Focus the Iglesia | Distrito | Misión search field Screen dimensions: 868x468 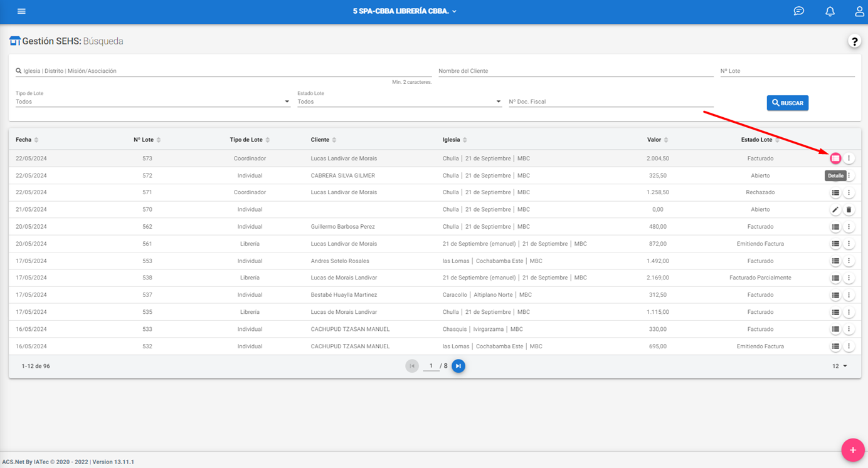(x=223, y=71)
